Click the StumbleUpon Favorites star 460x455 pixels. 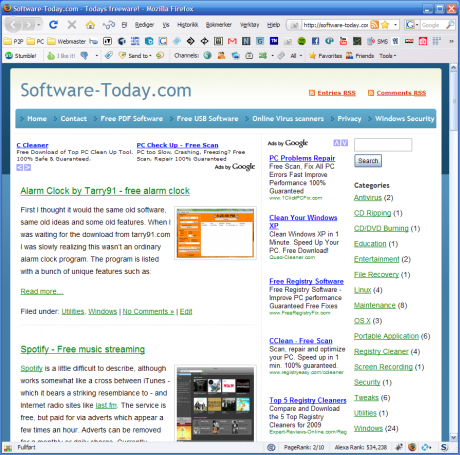325,56
